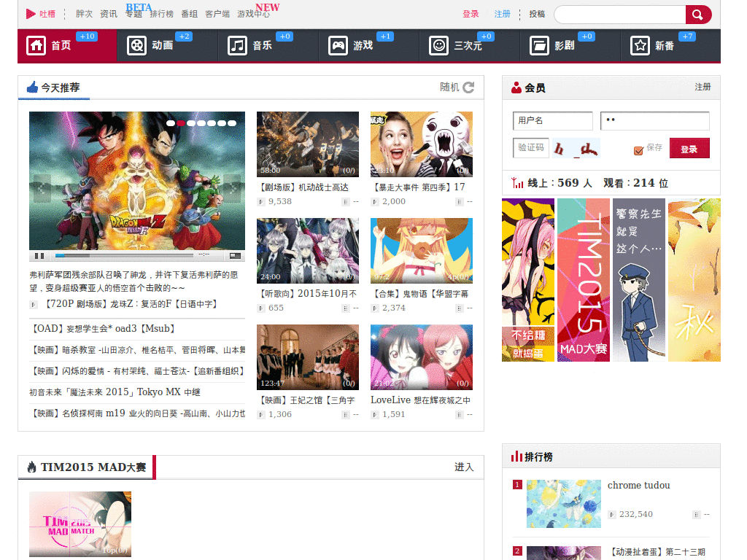Go to next slide arrow on banner
Screen dimensions: 747x560
click(233, 187)
